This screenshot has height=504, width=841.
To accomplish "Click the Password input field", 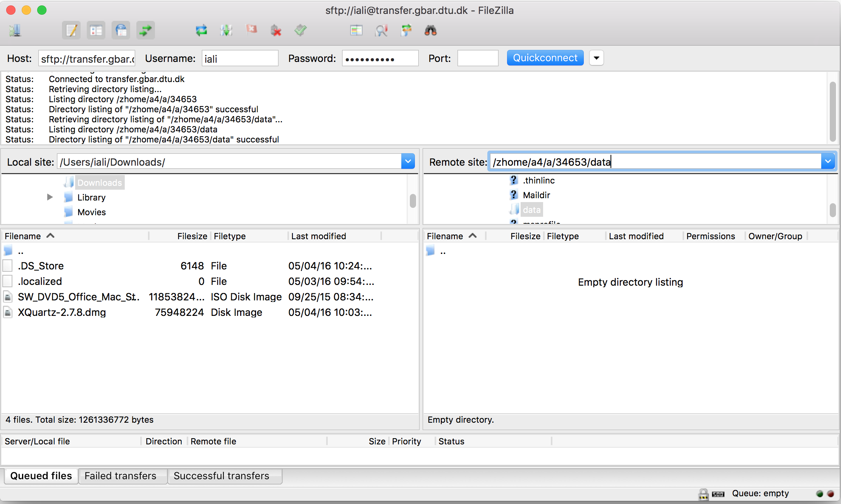I will click(380, 58).
